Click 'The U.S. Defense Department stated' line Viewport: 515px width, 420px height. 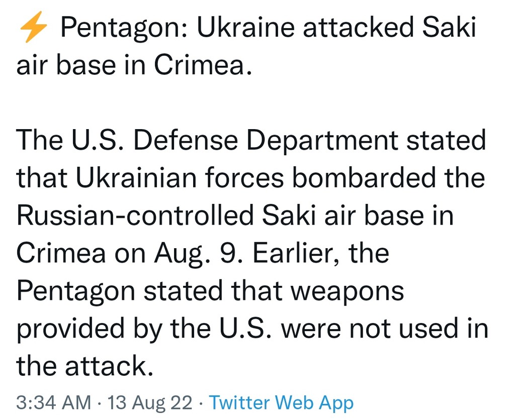tap(251, 141)
